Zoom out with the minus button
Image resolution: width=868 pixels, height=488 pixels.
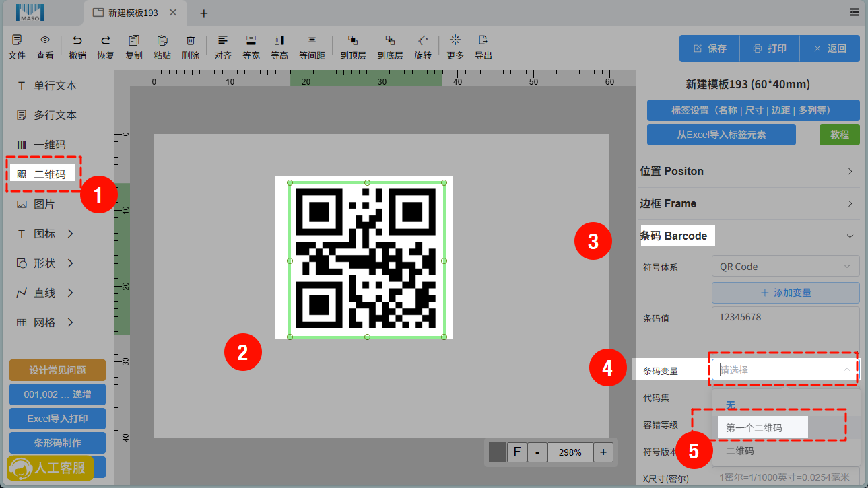point(537,452)
